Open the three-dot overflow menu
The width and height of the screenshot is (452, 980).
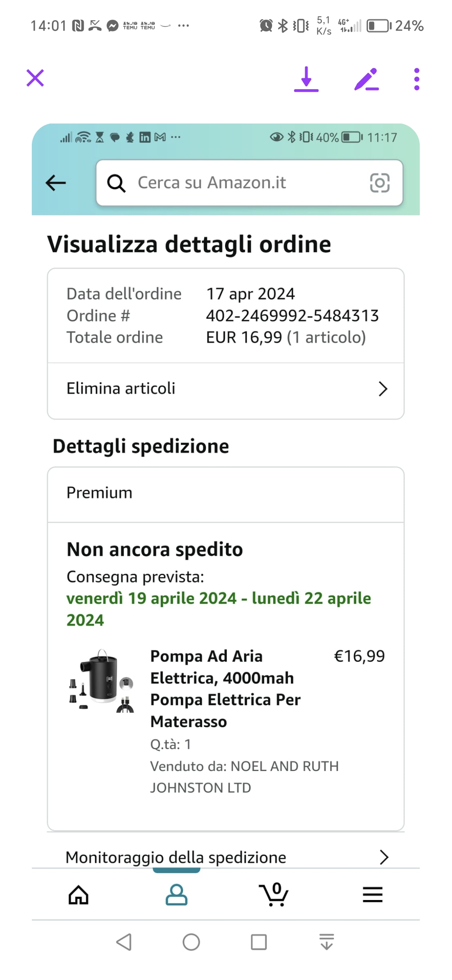(x=416, y=79)
